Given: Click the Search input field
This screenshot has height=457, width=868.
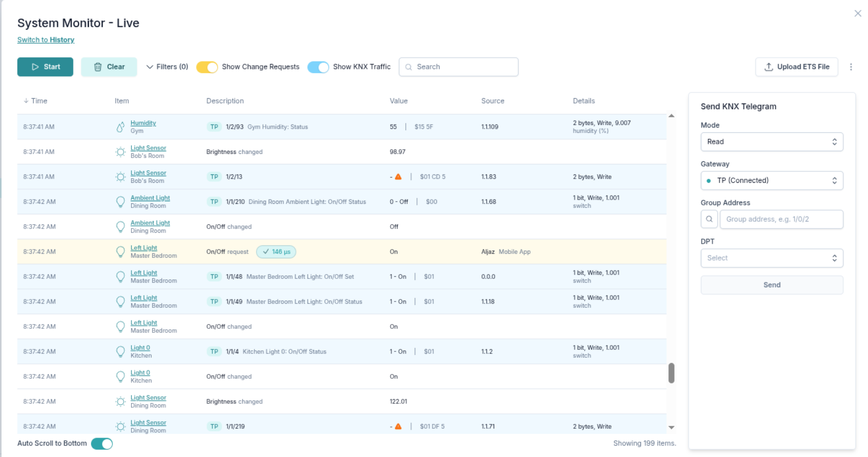Looking at the screenshot, I should [x=463, y=67].
